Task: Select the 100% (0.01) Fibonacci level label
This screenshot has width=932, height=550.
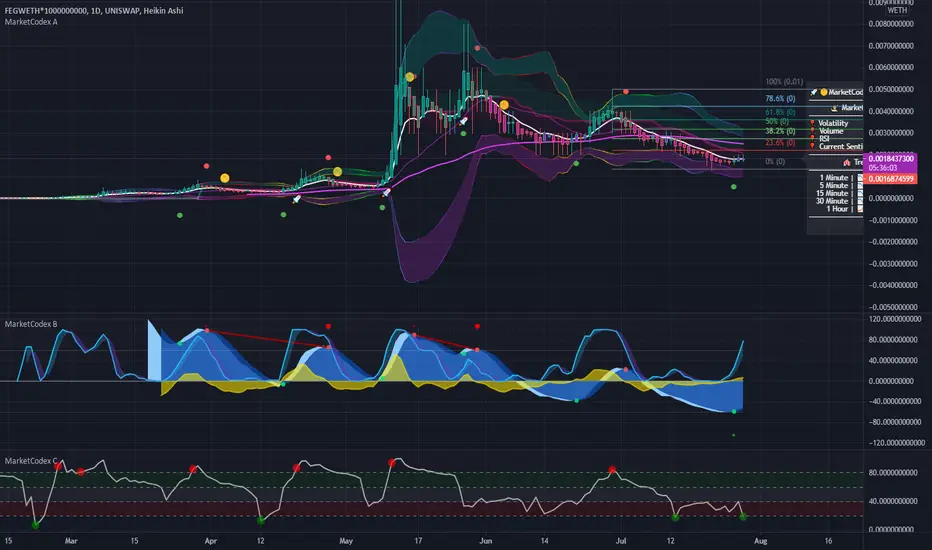Action: pos(784,81)
